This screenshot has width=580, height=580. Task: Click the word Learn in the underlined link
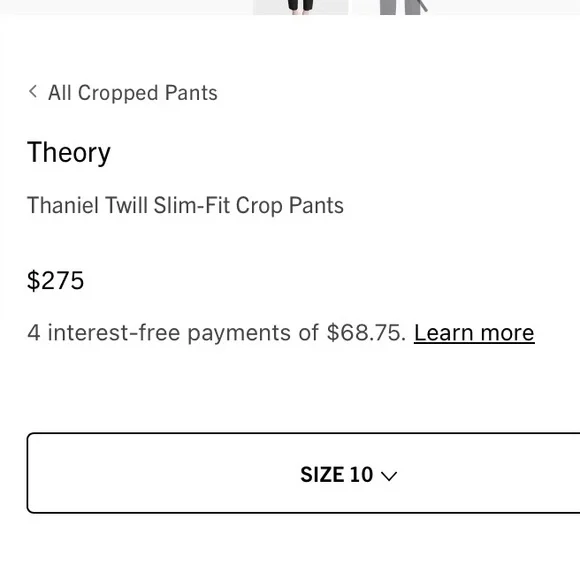click(x=444, y=333)
